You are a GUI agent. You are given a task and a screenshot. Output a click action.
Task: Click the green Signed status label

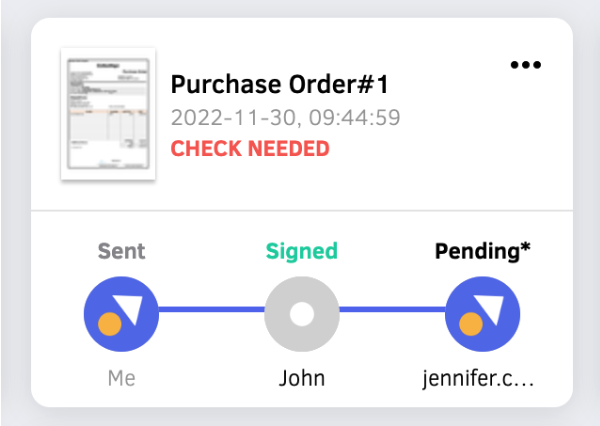[x=302, y=253]
